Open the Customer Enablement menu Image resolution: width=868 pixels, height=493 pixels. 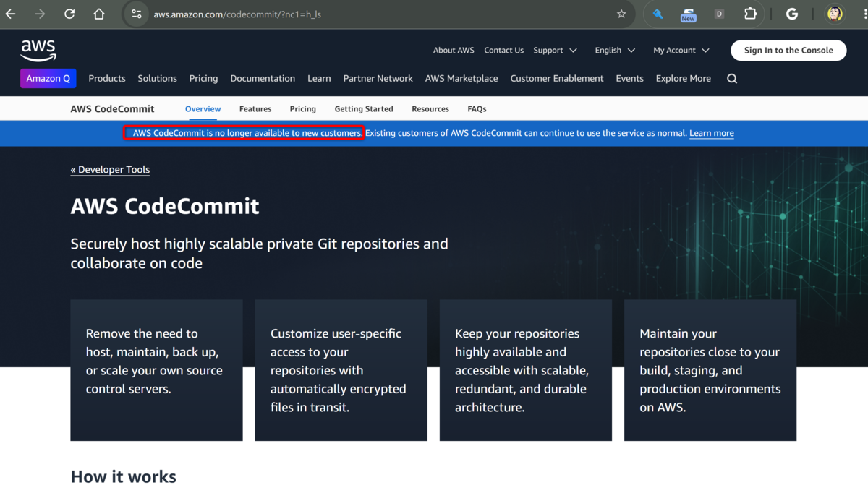tap(557, 79)
